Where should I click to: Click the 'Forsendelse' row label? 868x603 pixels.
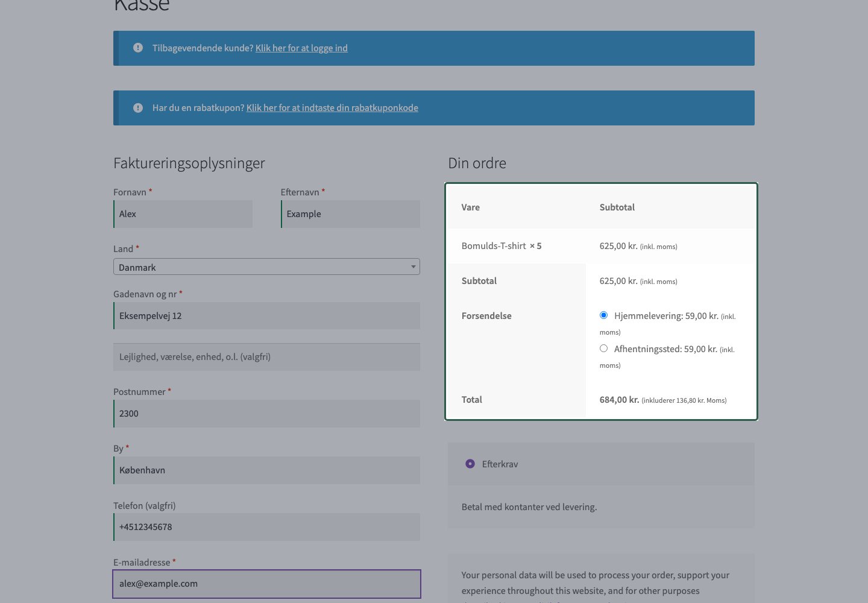[x=486, y=316]
